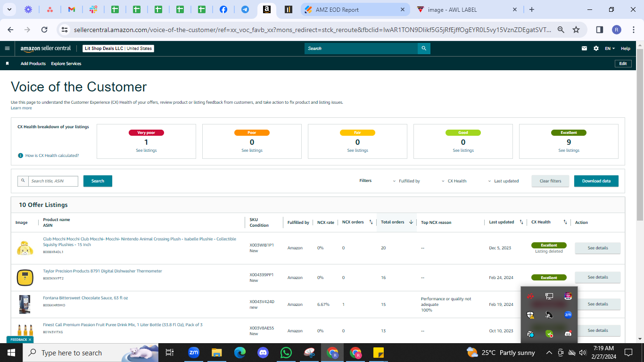Bookmark this page with the star icon
The height and width of the screenshot is (362, 644).
576,30
